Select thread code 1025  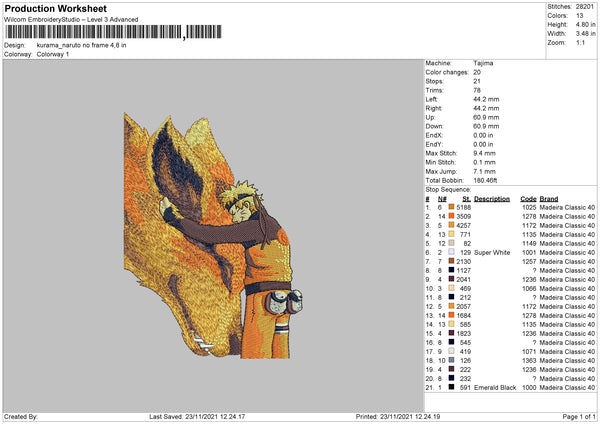coord(529,207)
